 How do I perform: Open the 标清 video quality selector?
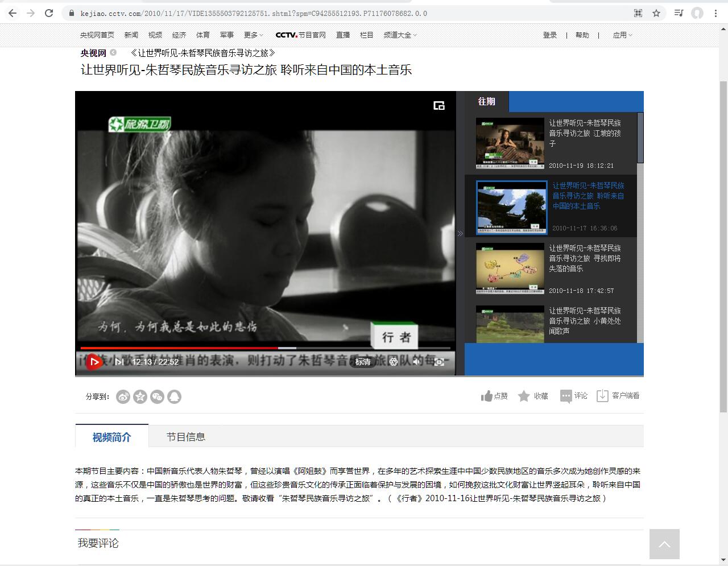point(363,362)
